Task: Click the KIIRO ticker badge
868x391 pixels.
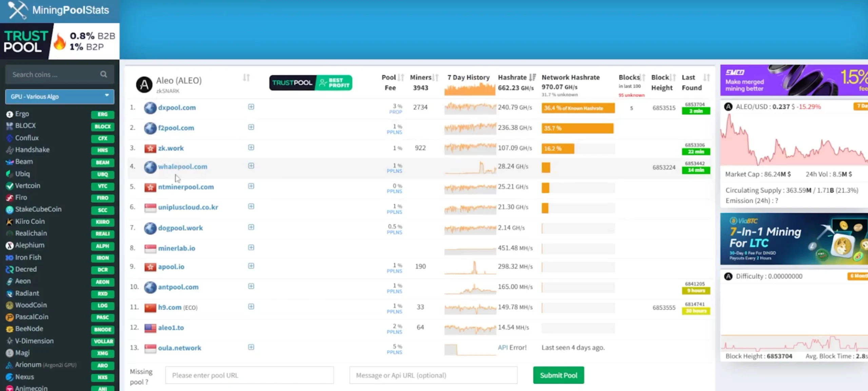Action: pos(102,222)
